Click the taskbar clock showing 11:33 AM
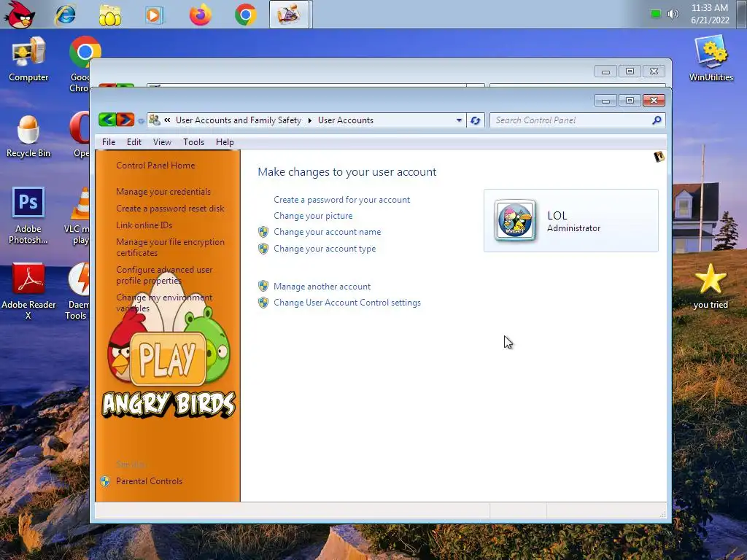This screenshot has height=560, width=747. [710, 14]
